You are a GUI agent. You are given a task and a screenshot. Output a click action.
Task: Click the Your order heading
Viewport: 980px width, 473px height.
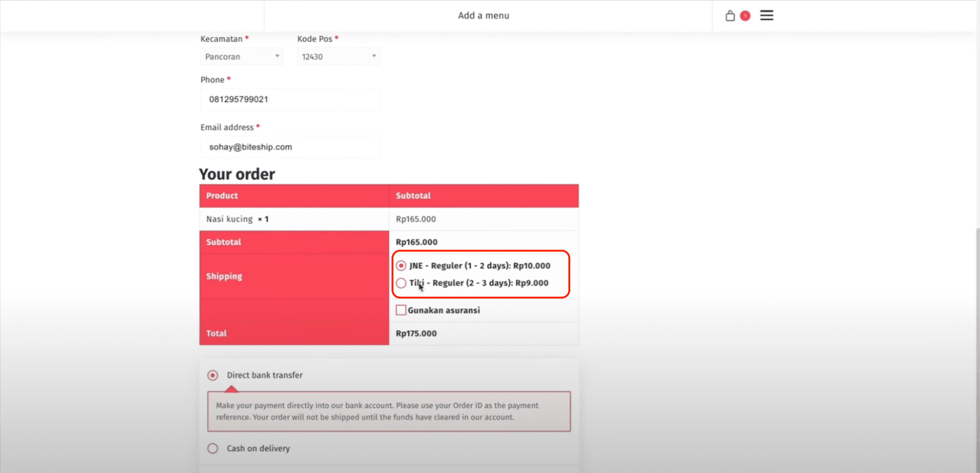coord(237,174)
